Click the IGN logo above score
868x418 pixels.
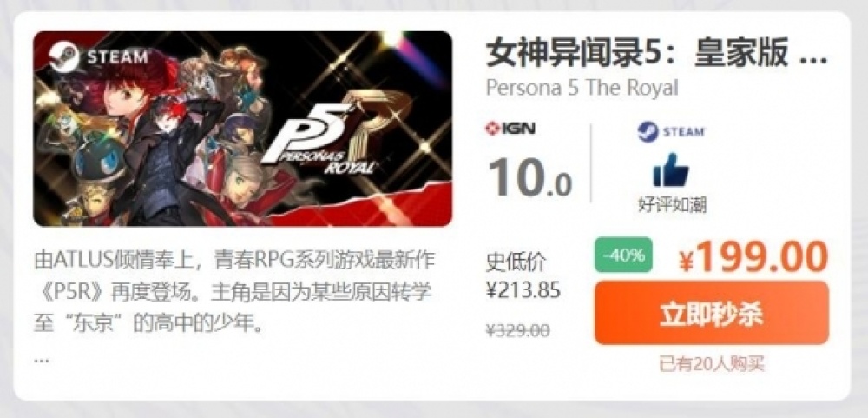point(510,129)
